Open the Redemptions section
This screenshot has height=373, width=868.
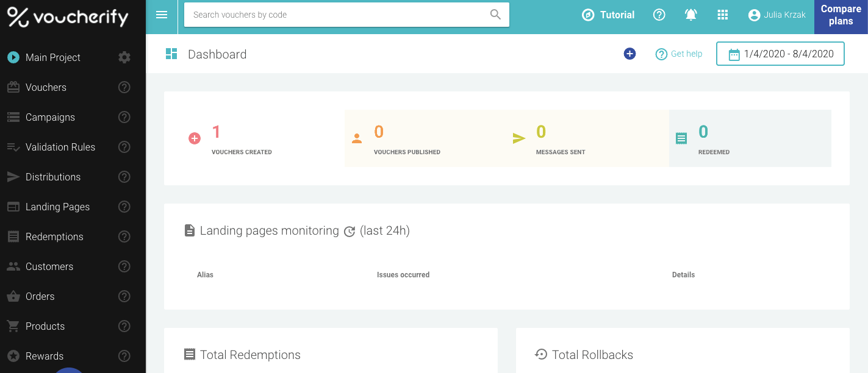(54, 236)
